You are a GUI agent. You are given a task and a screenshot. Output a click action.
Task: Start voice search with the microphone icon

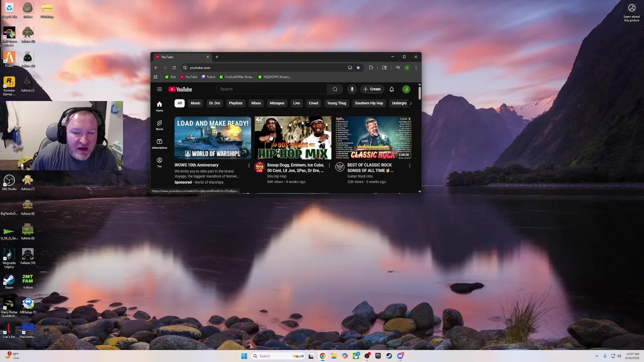point(352,89)
